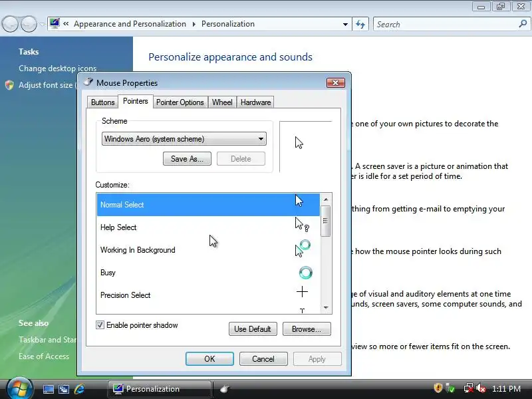Select the Help Select pointer row
The image size is (532, 399).
point(208,227)
